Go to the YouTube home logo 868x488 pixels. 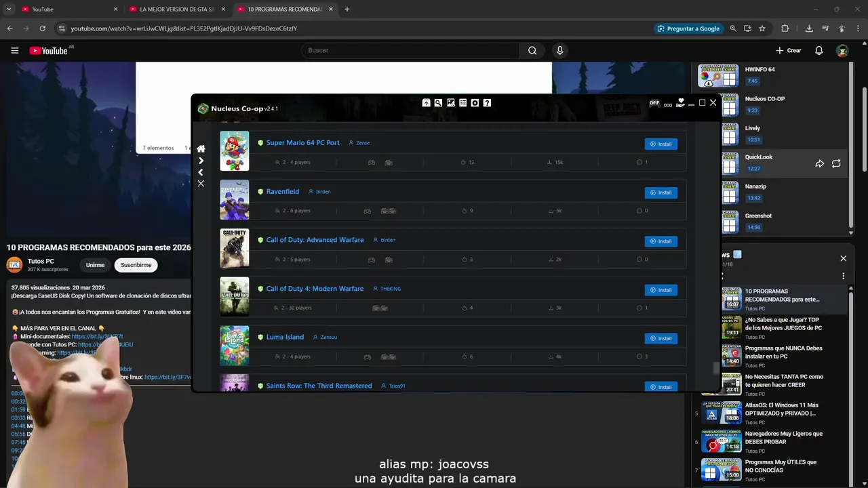pos(48,51)
